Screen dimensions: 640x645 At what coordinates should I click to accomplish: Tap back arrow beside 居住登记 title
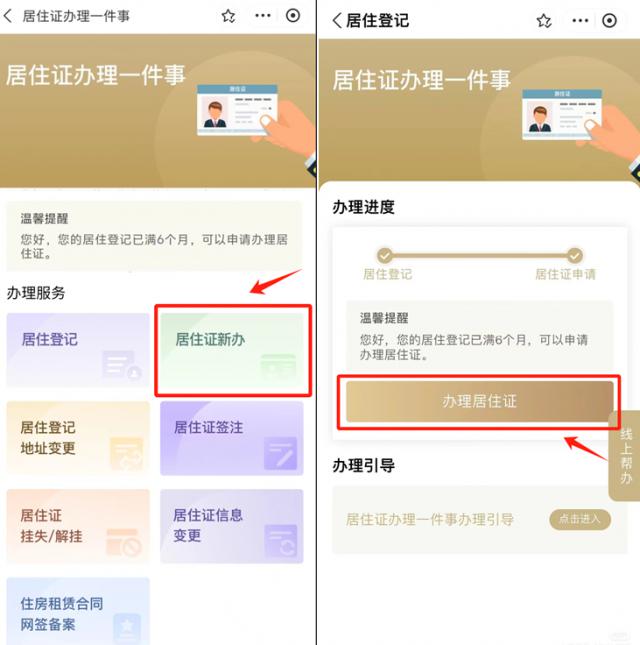click(x=337, y=20)
